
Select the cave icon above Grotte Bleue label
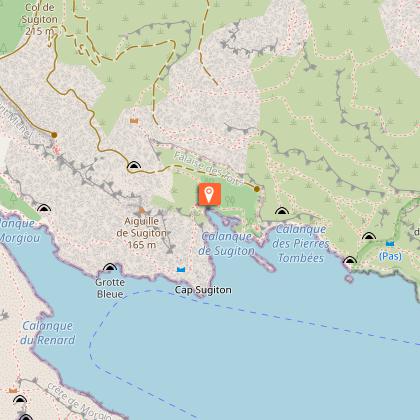[x=110, y=267]
